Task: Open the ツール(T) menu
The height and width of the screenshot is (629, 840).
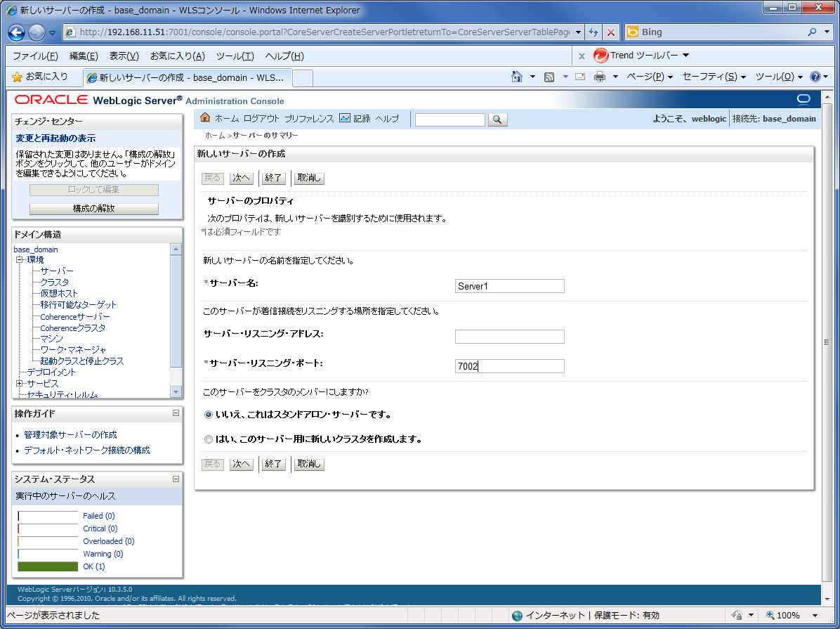Action: (235, 56)
